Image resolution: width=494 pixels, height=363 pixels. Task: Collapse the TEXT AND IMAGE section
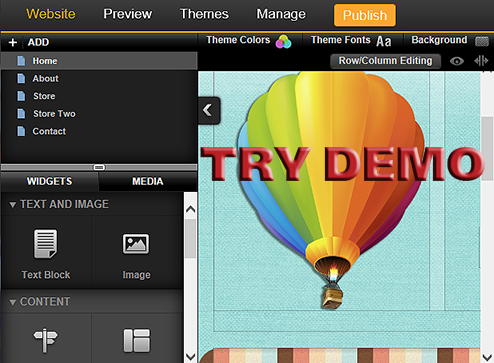click(13, 205)
